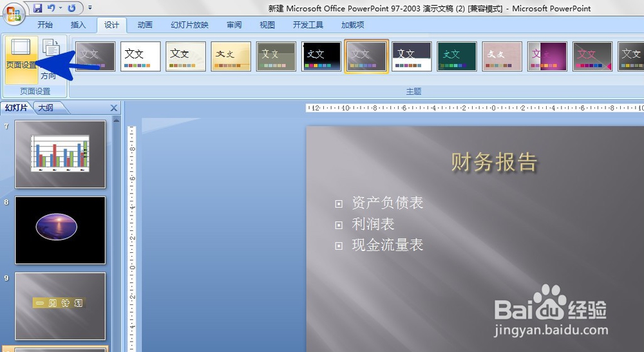Apply the black theme thumbnail
The width and height of the screenshot is (644, 352).
tap(321, 56)
